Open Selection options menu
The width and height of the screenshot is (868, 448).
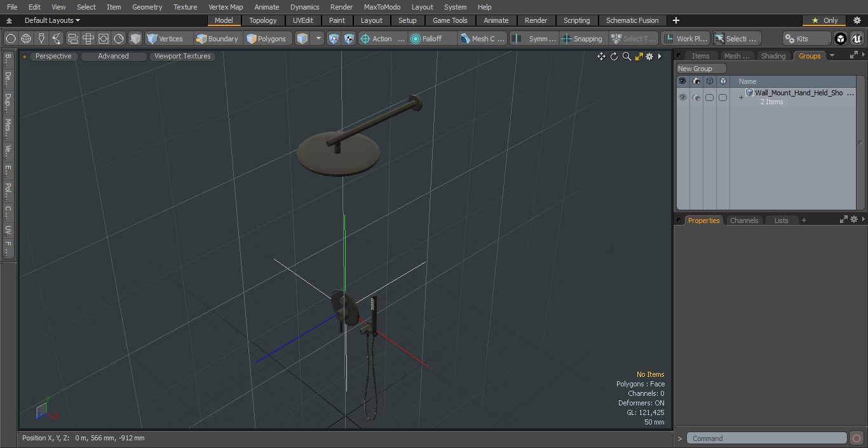click(x=736, y=39)
